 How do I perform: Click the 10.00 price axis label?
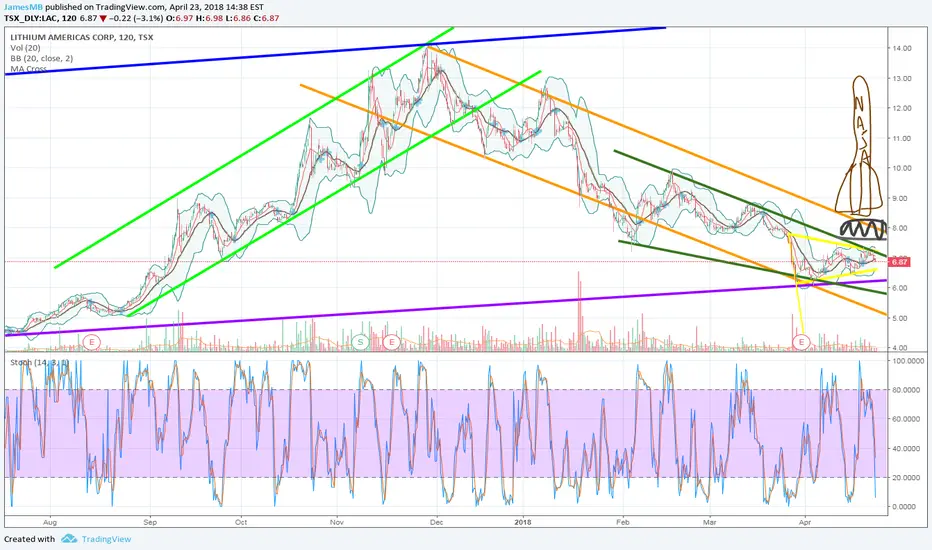(902, 168)
